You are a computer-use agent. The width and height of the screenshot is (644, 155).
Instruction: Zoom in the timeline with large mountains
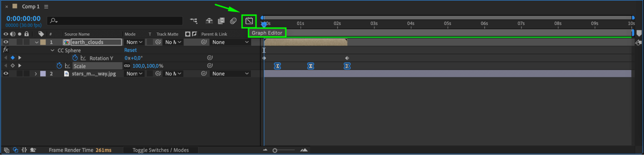[304, 150]
